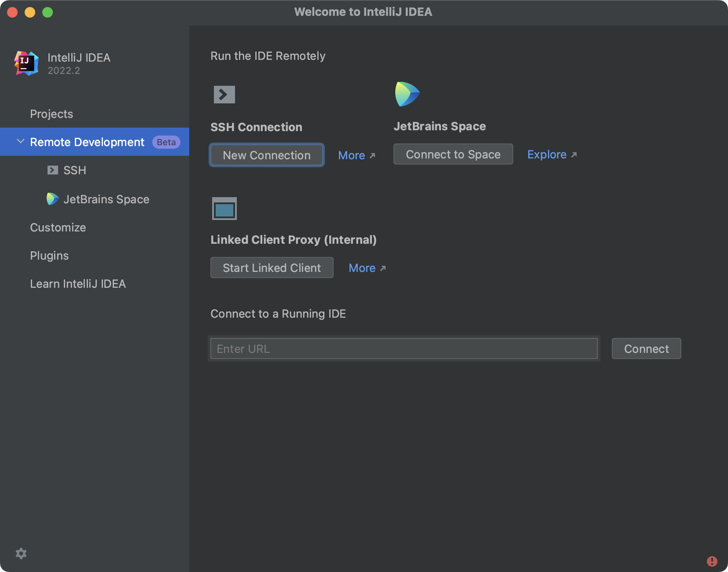The height and width of the screenshot is (572, 728).
Task: Select the SSH icon in the sidebar
Action: pos(53,170)
